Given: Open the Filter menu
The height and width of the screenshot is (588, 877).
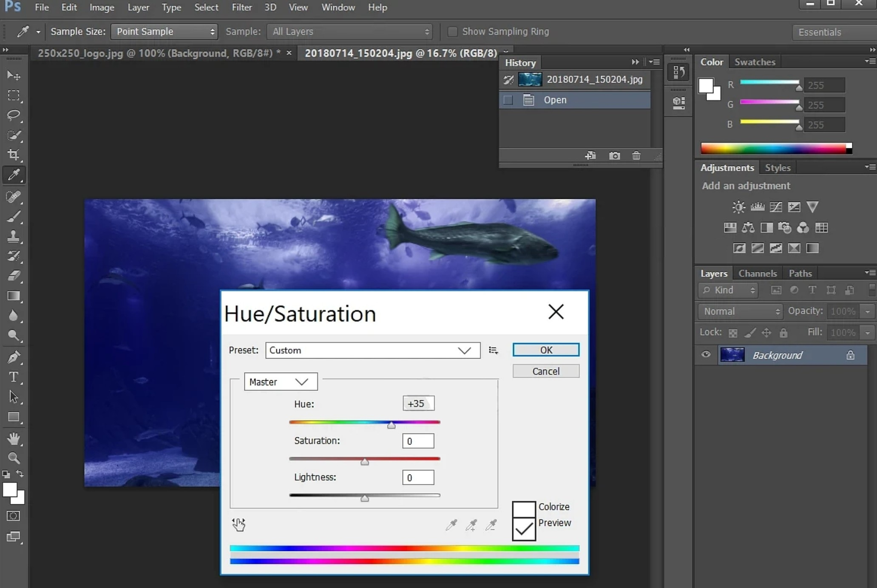Looking at the screenshot, I should pos(242,7).
